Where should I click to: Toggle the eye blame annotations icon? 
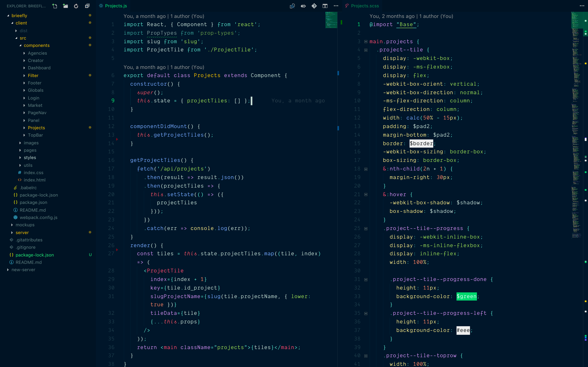(x=303, y=6)
